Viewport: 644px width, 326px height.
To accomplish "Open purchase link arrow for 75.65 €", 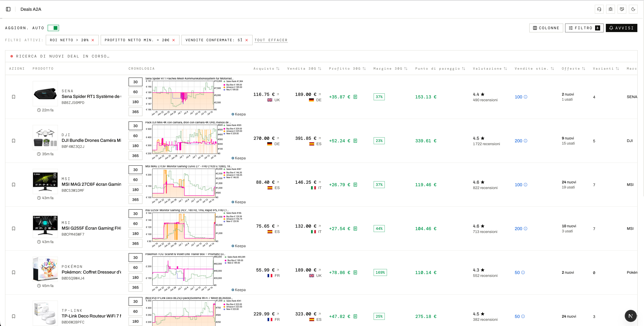I will coord(278,226).
